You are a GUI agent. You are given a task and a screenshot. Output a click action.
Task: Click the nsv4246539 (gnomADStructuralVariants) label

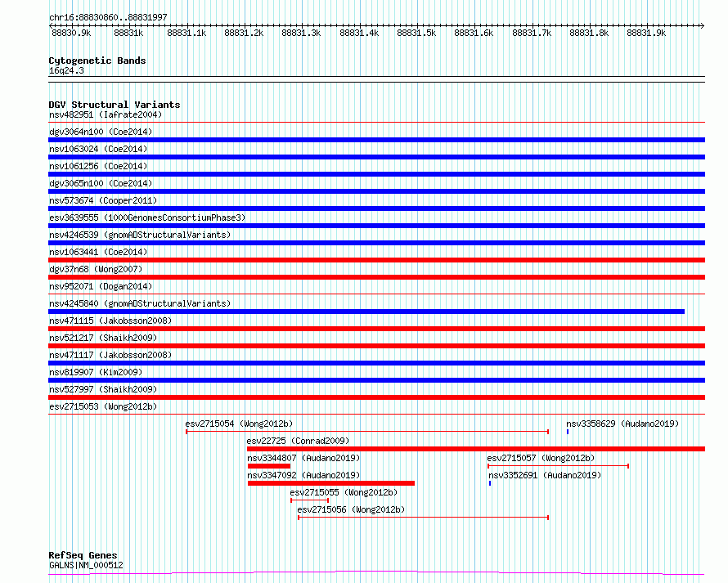[140, 235]
